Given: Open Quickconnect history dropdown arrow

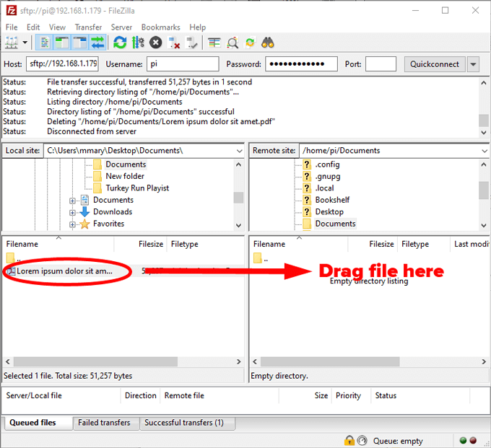Looking at the screenshot, I should [473, 64].
